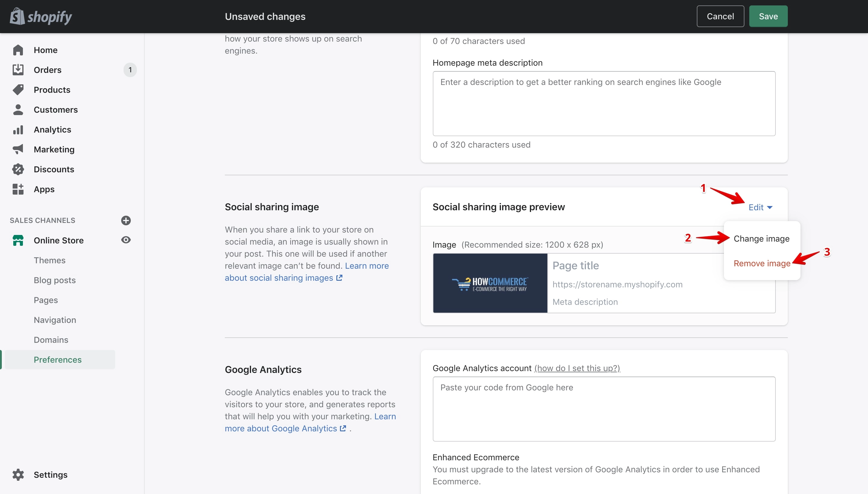
Task: Click the 0 of 320 characters used text
Action: click(x=481, y=145)
